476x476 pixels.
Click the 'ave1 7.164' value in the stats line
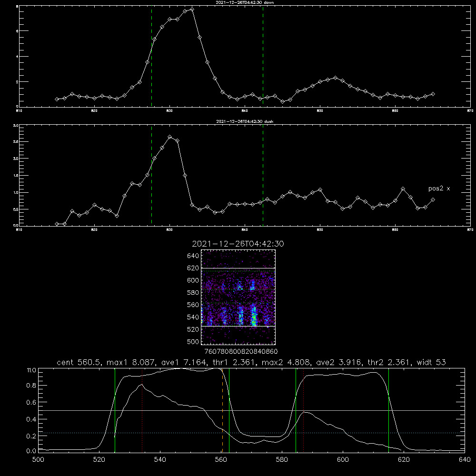[x=184, y=362]
